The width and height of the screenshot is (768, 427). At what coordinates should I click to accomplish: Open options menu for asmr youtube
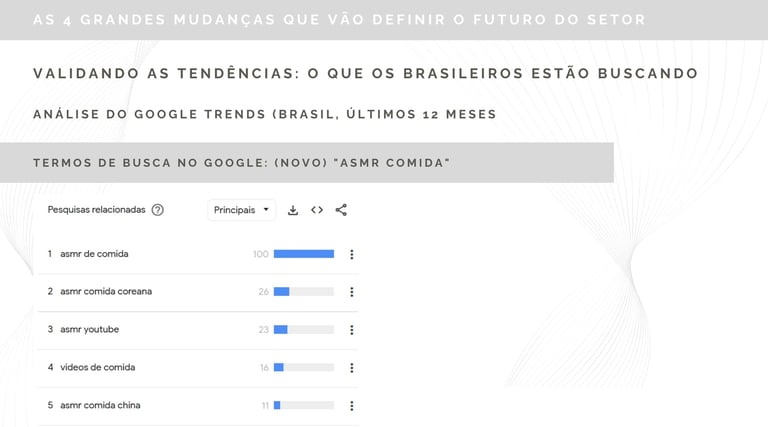(x=352, y=330)
